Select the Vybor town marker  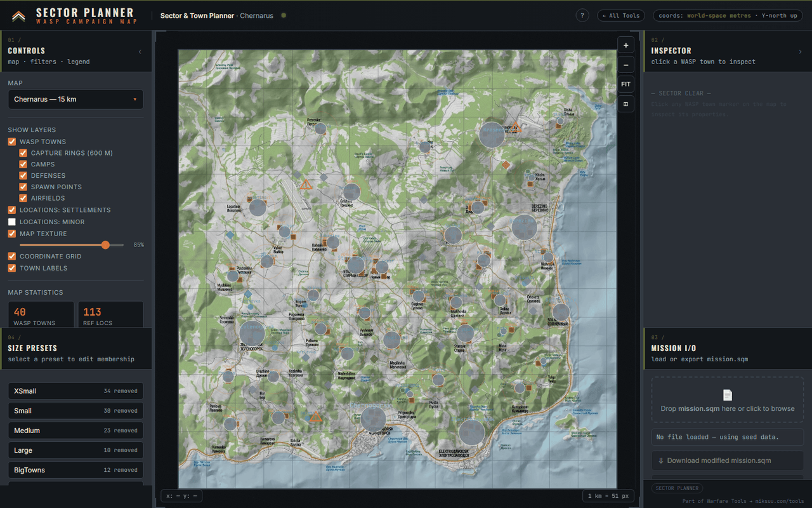tap(284, 232)
